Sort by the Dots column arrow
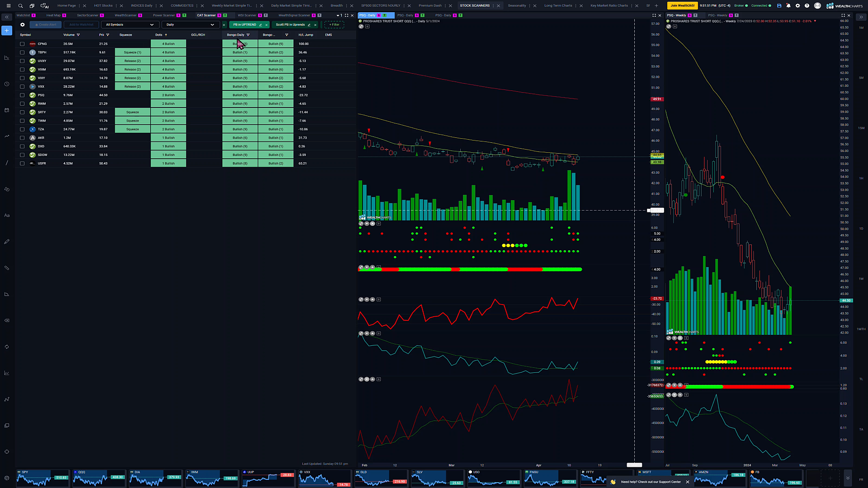 [x=166, y=35]
